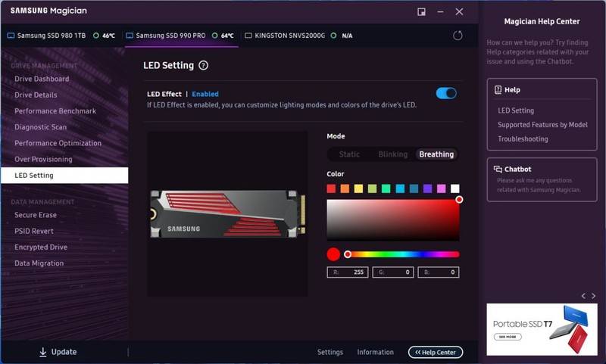Click the next banner arrow in Help Center
The image size is (606, 364).
click(x=593, y=296)
